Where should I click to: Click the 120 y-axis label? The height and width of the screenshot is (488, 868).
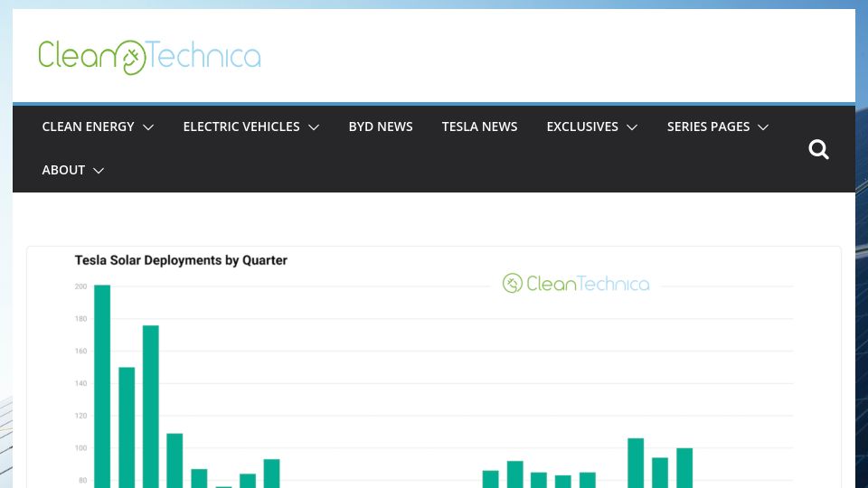[80, 416]
